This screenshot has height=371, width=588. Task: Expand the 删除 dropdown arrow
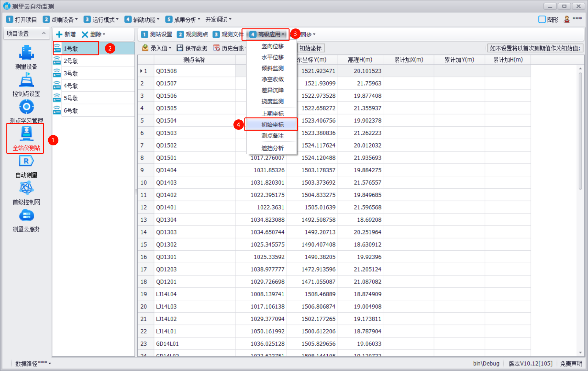104,34
